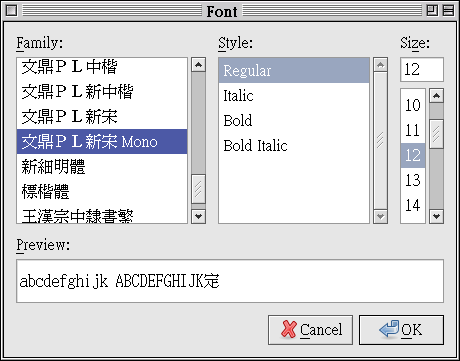Confirm the font with the OK button
Image resolution: width=460 pixels, height=361 pixels.
coord(401,330)
